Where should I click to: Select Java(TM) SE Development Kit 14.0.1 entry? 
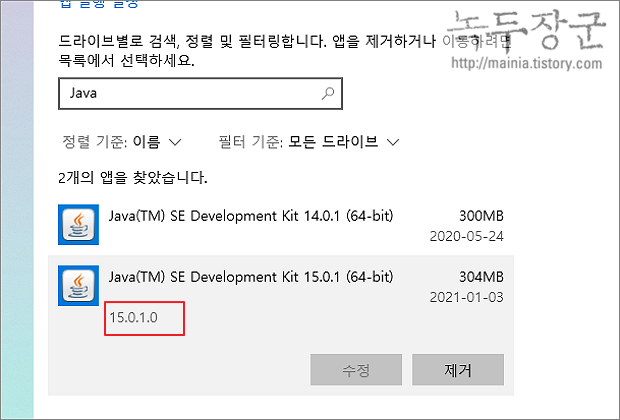281,225
